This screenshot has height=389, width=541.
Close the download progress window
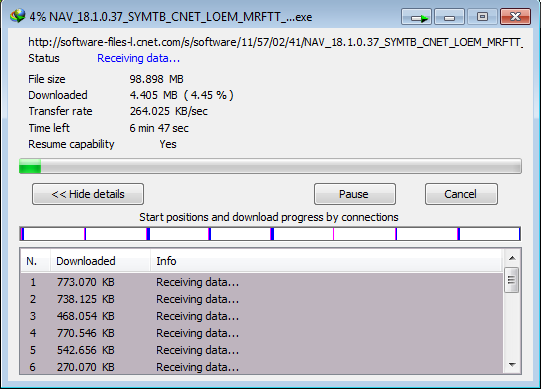click(x=515, y=17)
